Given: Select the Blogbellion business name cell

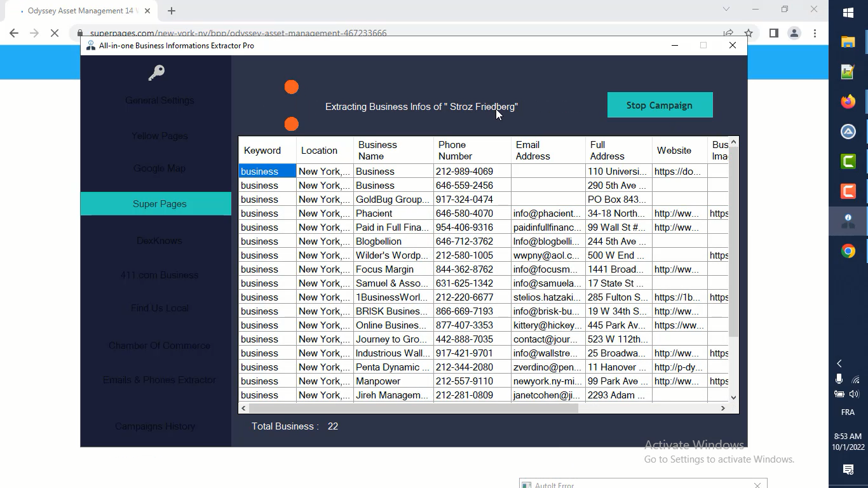Looking at the screenshot, I should [x=393, y=241].
